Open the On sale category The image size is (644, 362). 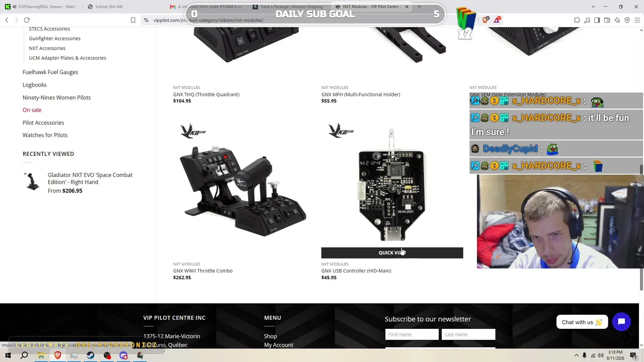pos(32,110)
